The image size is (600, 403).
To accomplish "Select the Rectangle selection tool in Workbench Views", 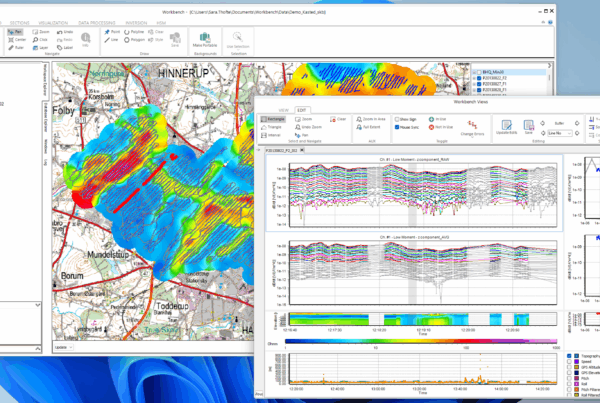I will (x=272, y=119).
